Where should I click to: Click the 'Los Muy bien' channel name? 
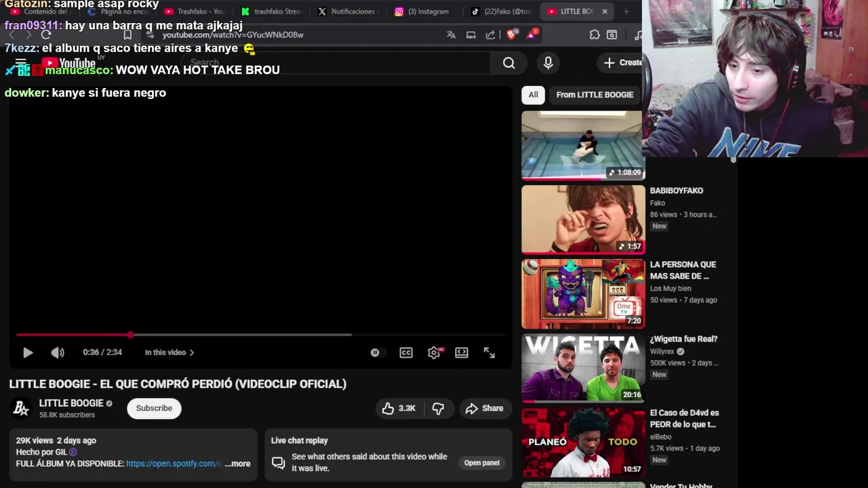tap(671, 289)
